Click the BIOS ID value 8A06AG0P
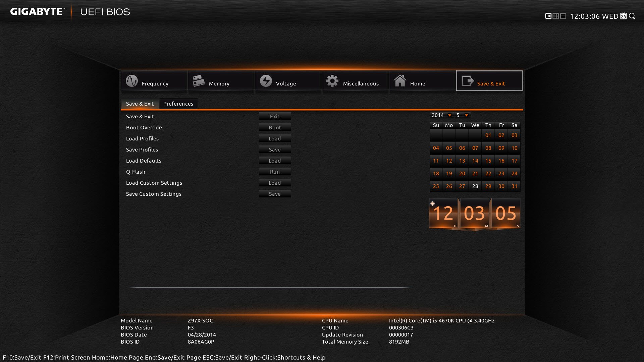Viewport: 644px width, 362px height. pyautogui.click(x=201, y=342)
